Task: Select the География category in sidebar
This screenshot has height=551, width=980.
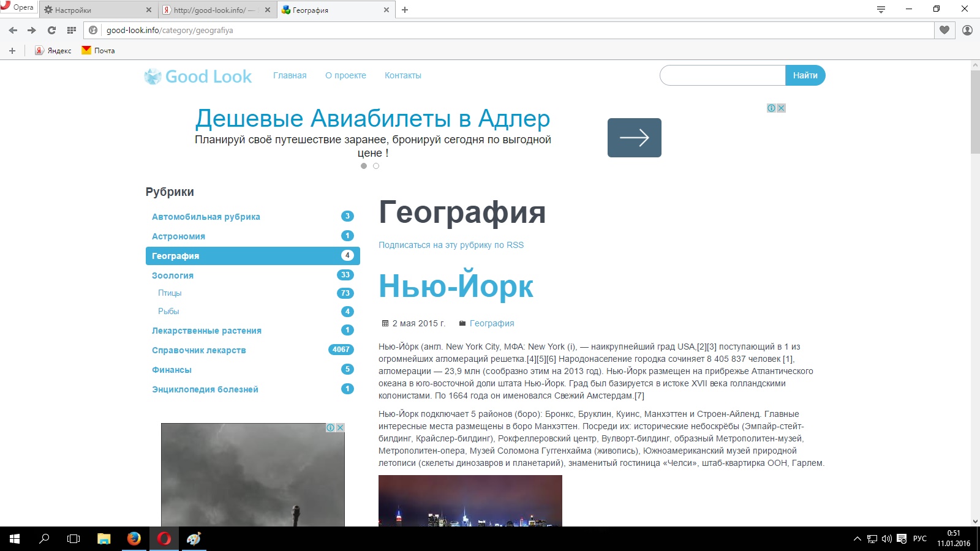Action: [x=253, y=256]
